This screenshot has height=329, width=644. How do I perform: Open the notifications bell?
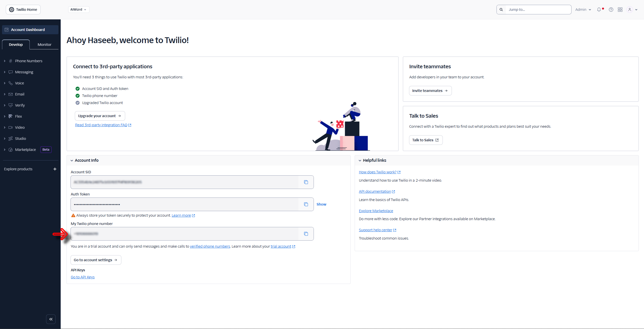pos(599,10)
